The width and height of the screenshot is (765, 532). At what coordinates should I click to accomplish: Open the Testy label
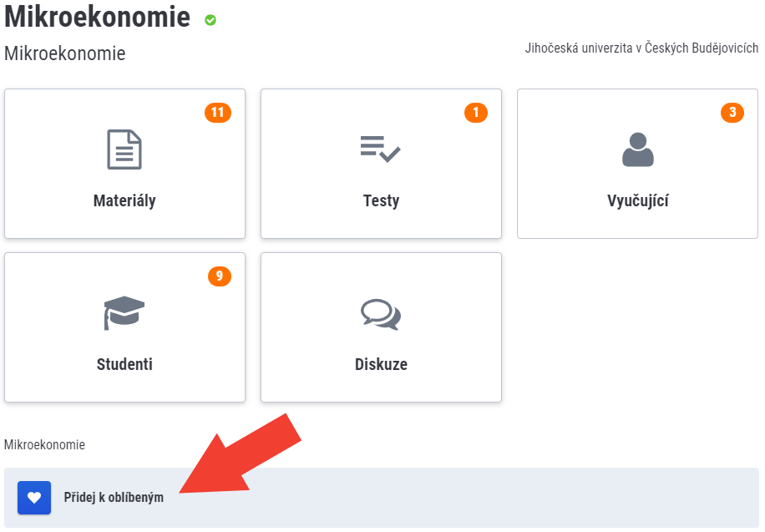[x=381, y=200]
